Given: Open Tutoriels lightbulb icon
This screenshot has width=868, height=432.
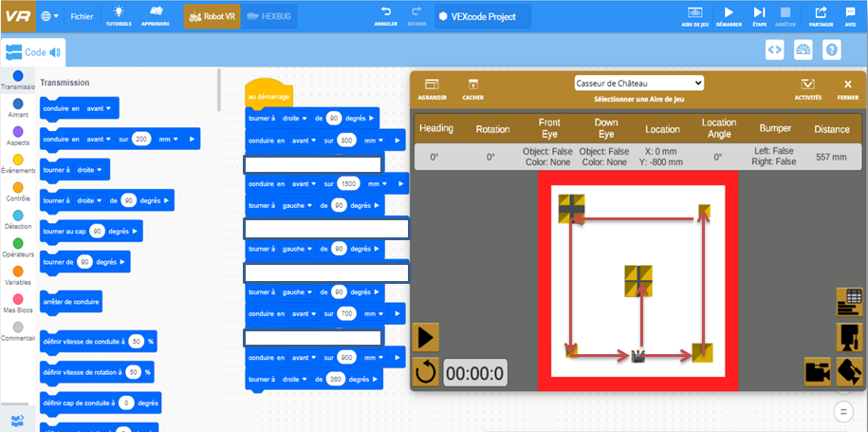Looking at the screenshot, I should pos(119,16).
